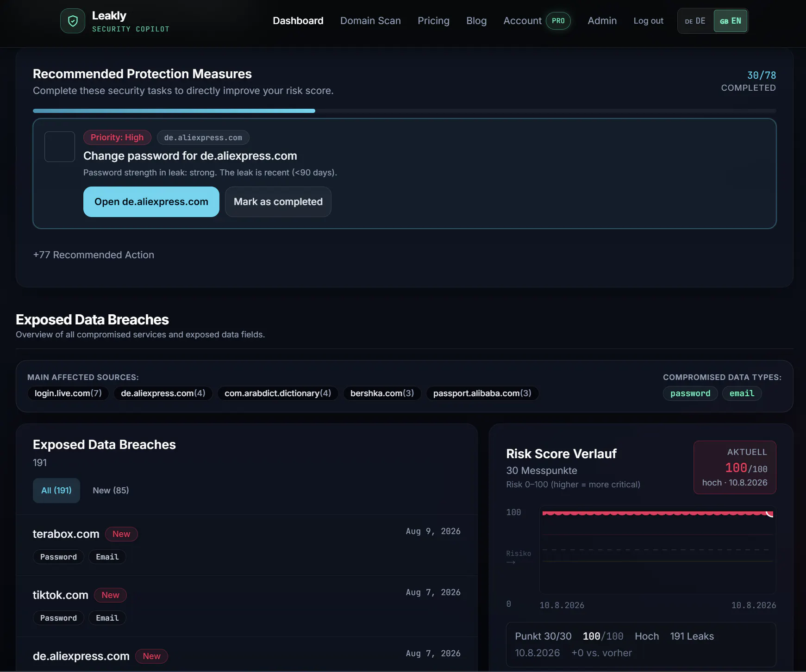Open the Account page

click(522, 21)
